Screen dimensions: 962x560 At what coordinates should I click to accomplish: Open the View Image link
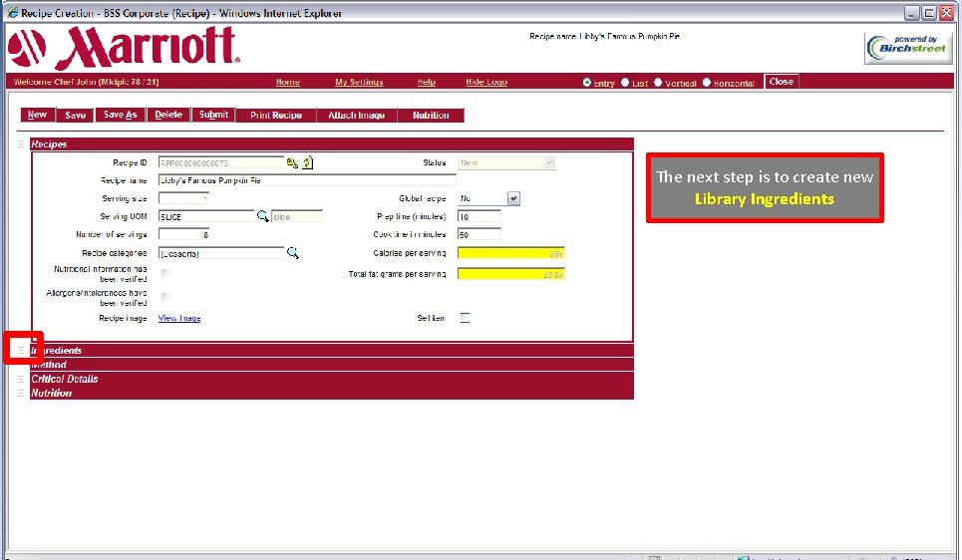pyautogui.click(x=179, y=318)
